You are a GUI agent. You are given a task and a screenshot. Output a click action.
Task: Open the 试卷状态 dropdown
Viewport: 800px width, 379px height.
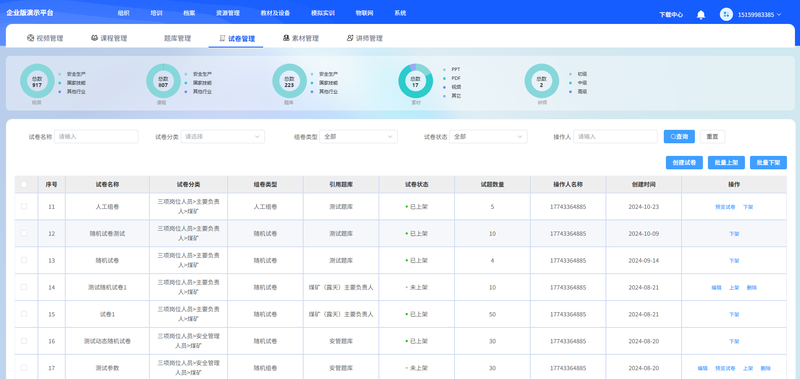488,137
